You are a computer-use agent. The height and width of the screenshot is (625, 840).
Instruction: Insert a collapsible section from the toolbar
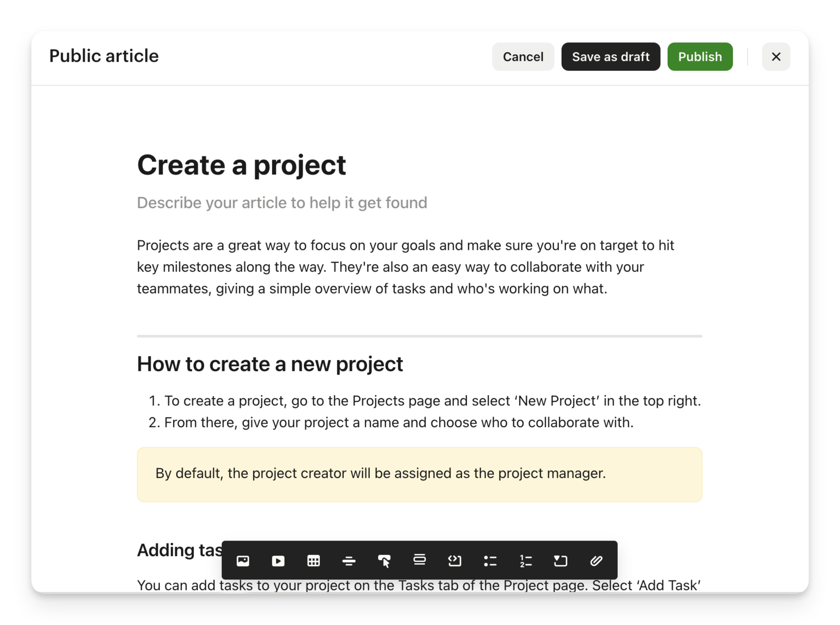(561, 561)
